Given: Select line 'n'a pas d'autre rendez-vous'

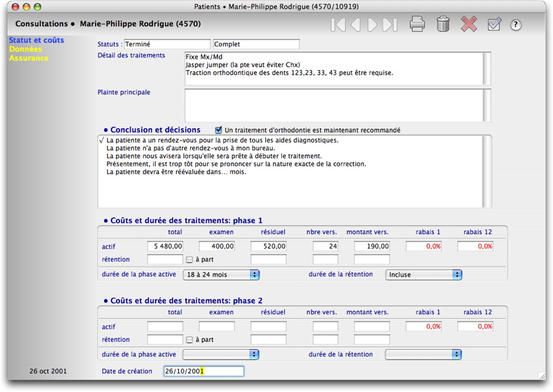Looking at the screenshot, I should pyautogui.click(x=191, y=148).
